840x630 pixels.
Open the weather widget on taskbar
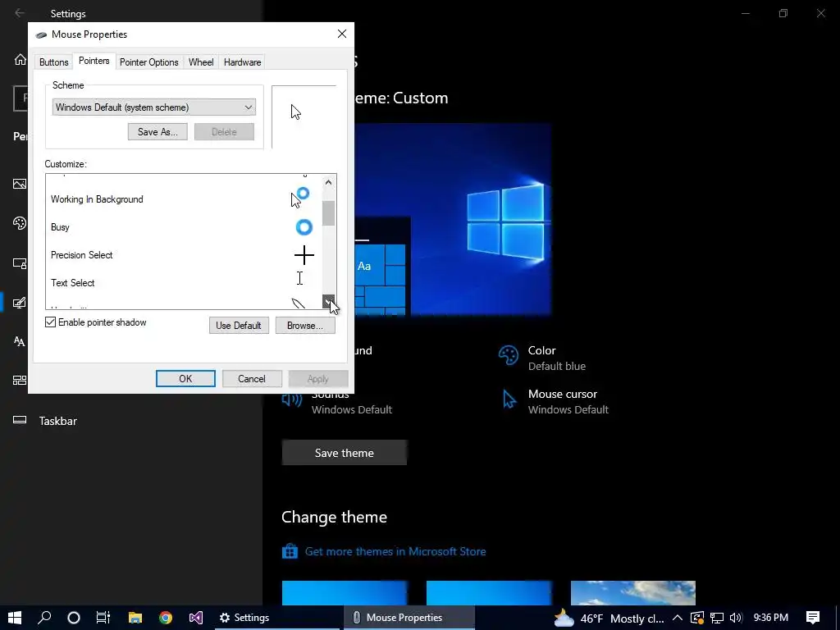tap(609, 619)
